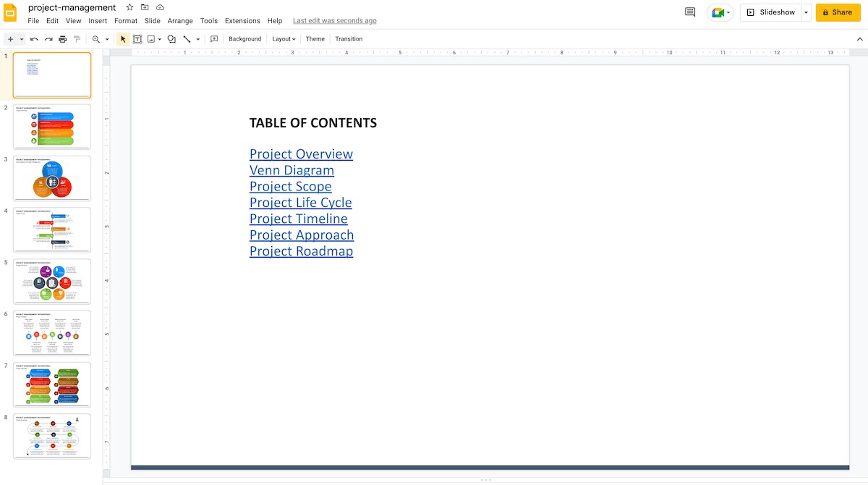Choose the Select cursor tool

(x=123, y=39)
